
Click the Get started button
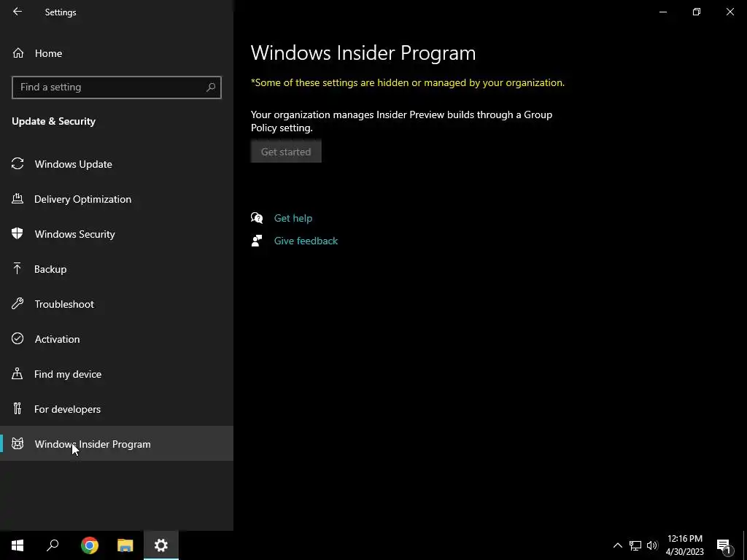pos(286,152)
